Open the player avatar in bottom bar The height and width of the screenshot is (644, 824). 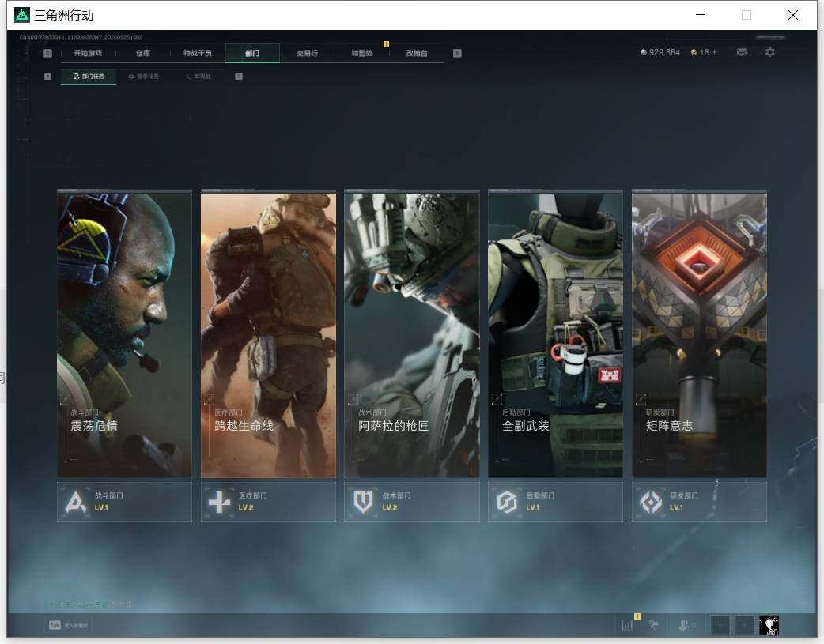[769, 625]
